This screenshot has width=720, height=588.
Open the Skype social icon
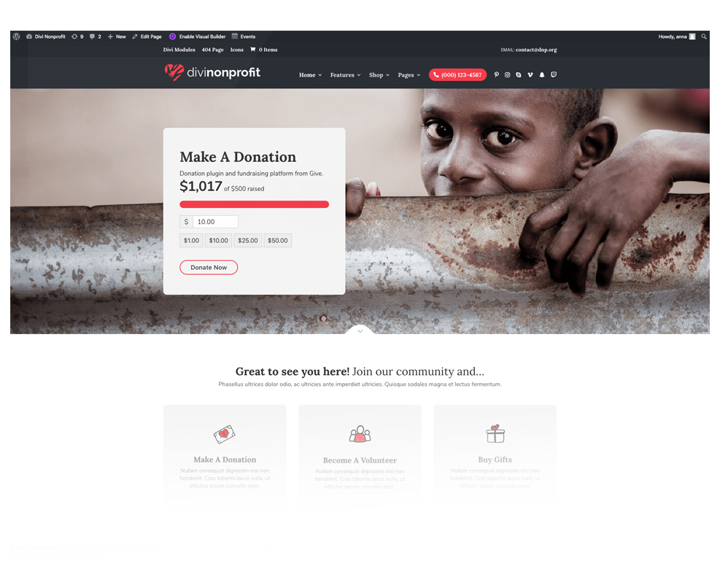519,74
